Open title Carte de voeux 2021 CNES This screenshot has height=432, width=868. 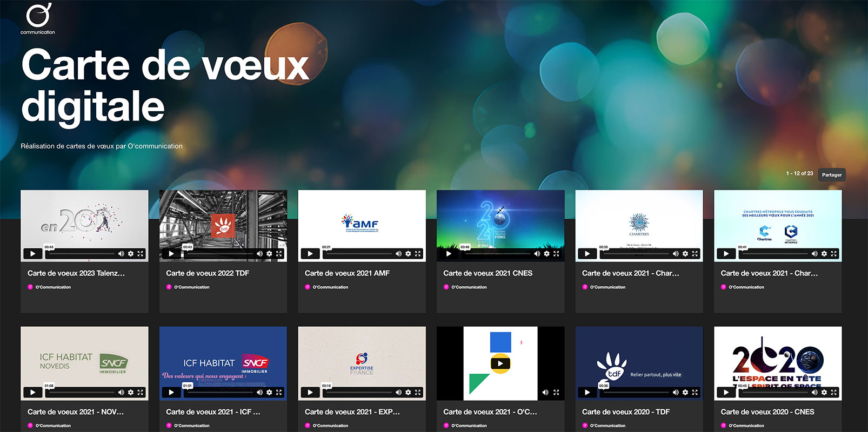488,273
